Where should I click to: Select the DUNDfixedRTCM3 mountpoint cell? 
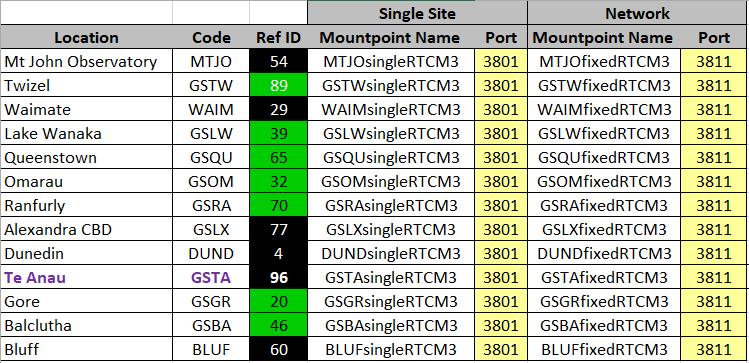[x=604, y=253]
